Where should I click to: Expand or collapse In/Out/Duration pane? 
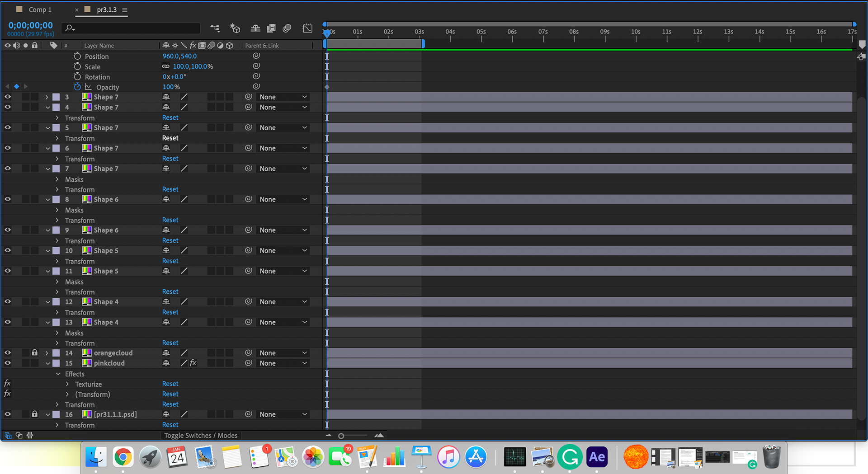click(30, 436)
